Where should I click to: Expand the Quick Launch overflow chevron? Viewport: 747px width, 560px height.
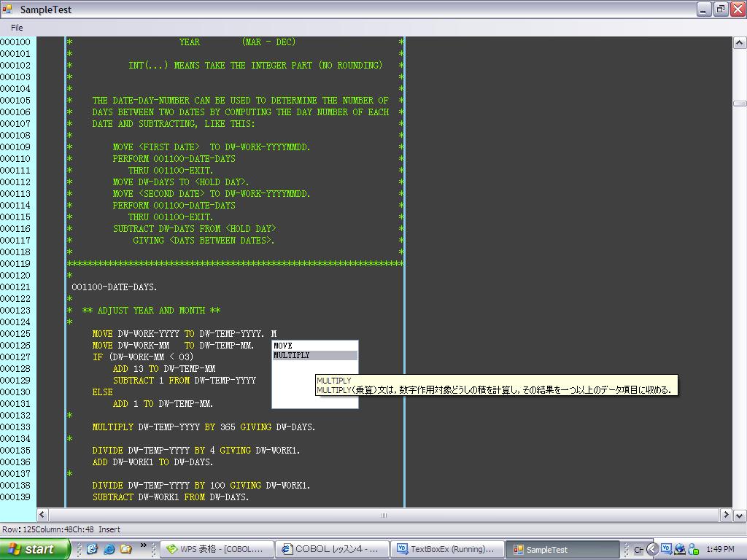(144, 545)
